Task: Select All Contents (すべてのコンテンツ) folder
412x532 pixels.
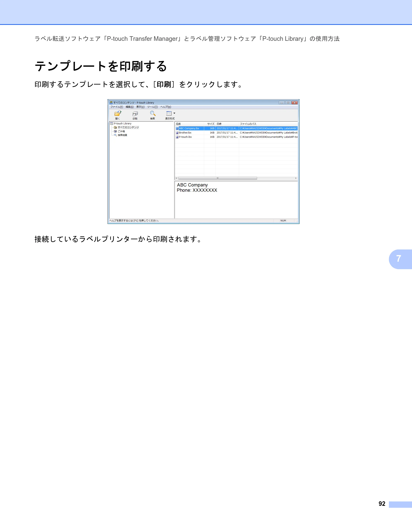Action: [126, 127]
